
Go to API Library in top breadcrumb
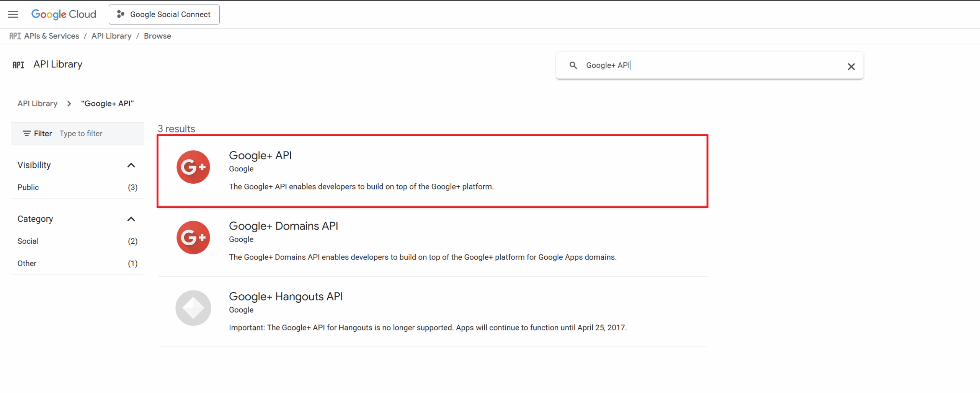pos(111,36)
